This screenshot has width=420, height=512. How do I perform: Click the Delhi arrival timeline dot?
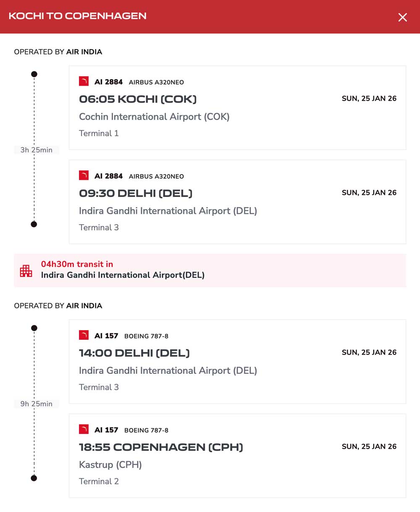point(34,224)
